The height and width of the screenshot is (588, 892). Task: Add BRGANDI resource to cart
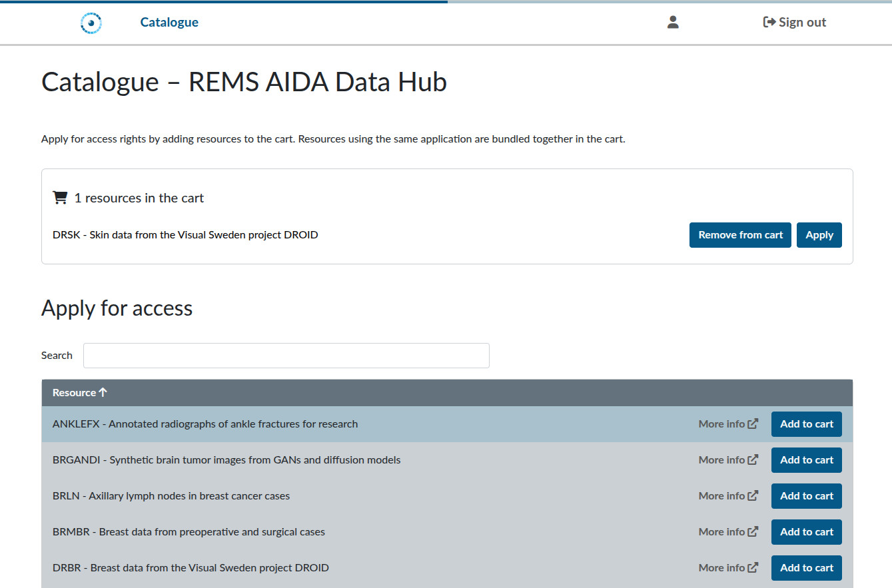806,460
